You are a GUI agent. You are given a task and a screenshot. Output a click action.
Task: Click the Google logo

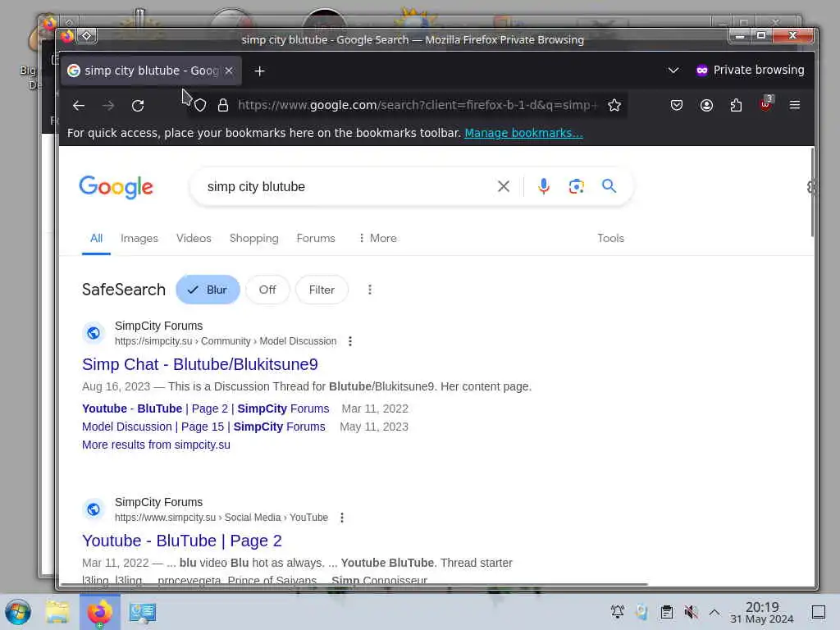pyautogui.click(x=116, y=187)
